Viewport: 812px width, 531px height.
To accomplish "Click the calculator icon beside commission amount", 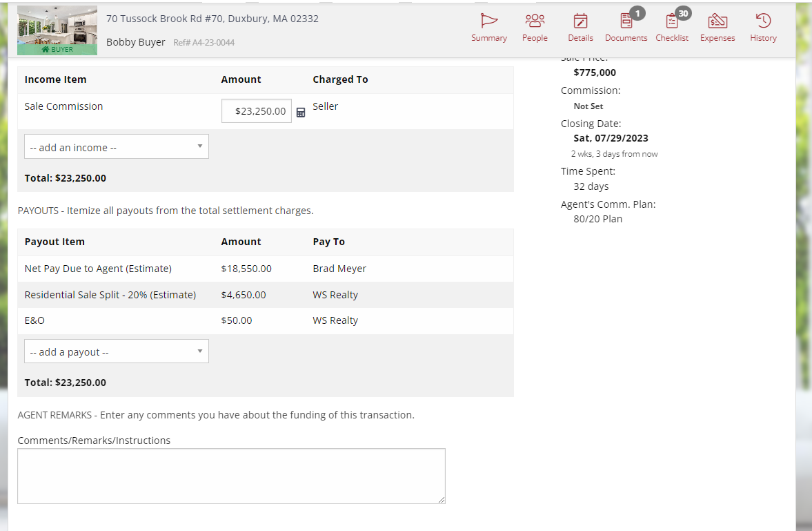I will (301, 110).
